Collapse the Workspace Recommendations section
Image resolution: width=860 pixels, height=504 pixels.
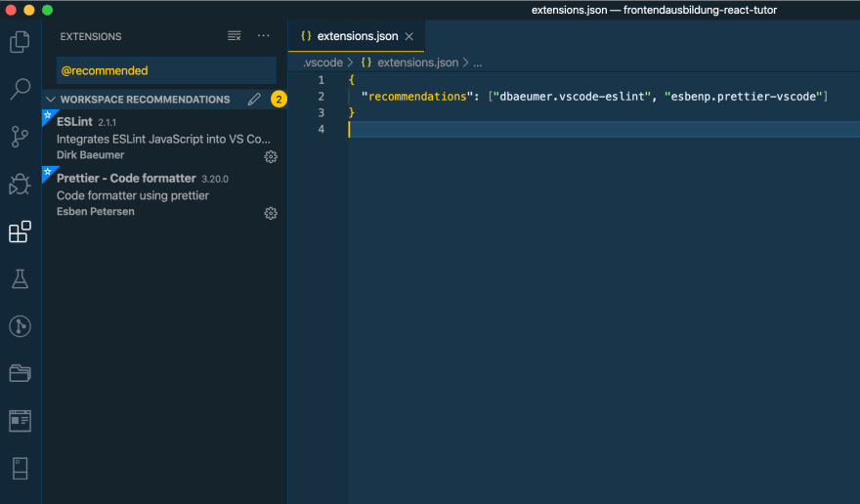[x=51, y=100]
